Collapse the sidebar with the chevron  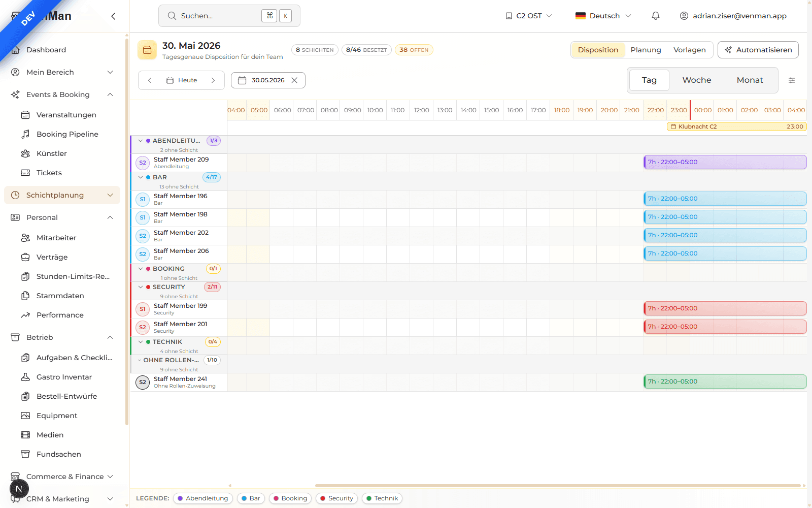click(113, 16)
